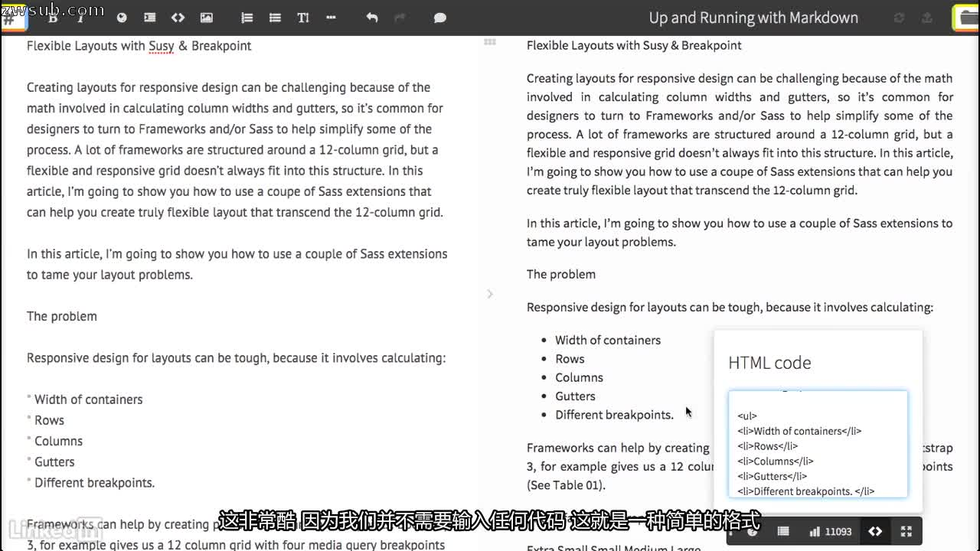Redo the last undone edit

[399, 18]
